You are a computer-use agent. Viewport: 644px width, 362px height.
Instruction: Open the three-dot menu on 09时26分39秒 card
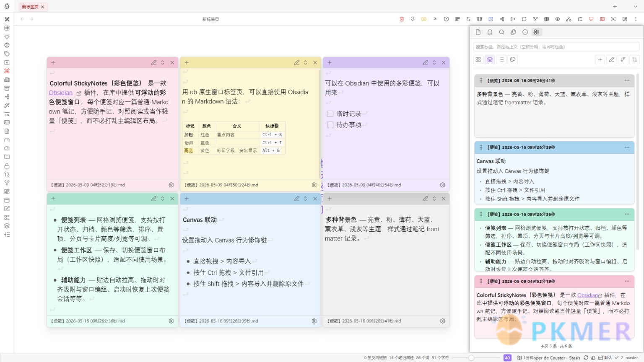[627, 147]
